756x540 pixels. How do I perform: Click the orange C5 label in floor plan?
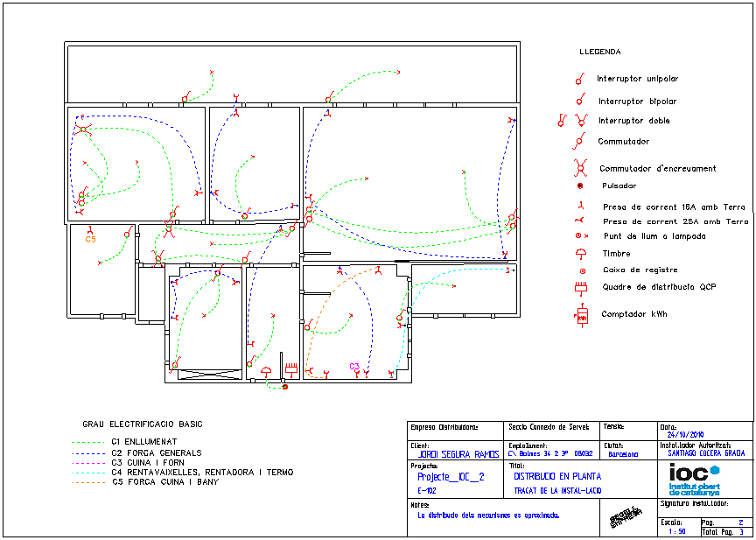coord(90,239)
